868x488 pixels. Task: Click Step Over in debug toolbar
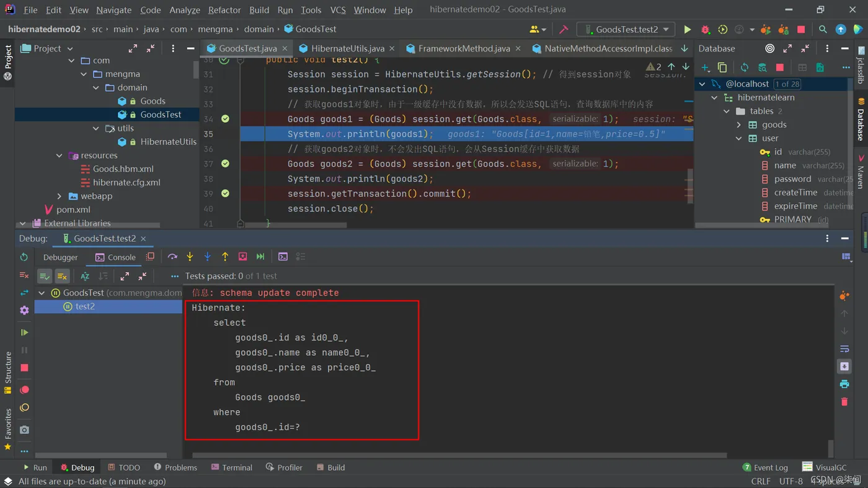[172, 257]
